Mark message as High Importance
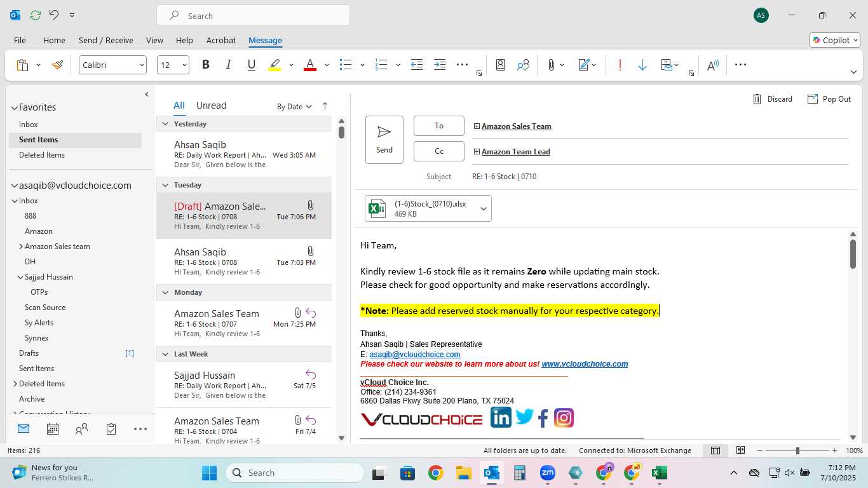 pos(620,65)
